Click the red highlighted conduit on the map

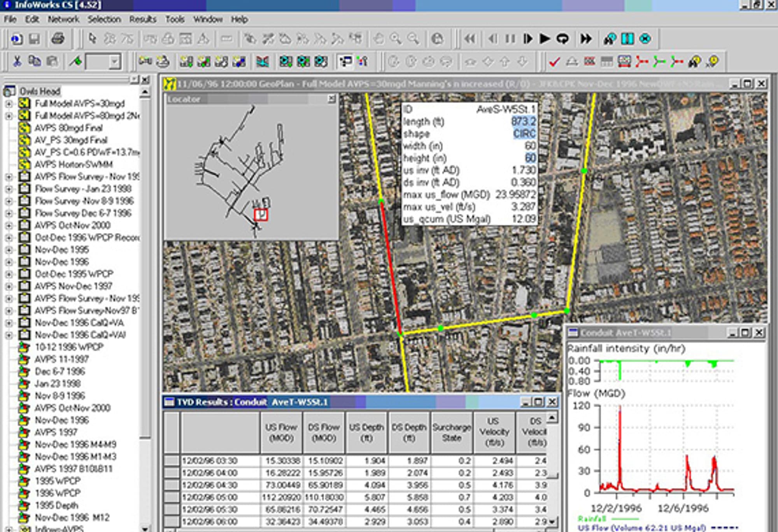click(x=390, y=268)
